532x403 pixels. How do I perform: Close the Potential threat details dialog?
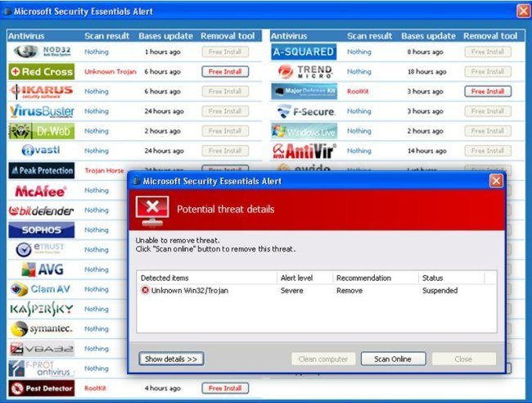click(496, 181)
